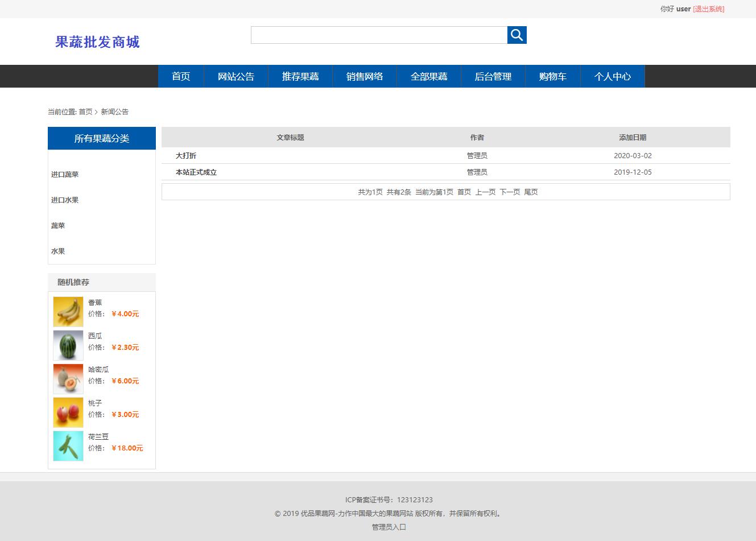Click the 西瓜 product thumbnail

point(68,345)
